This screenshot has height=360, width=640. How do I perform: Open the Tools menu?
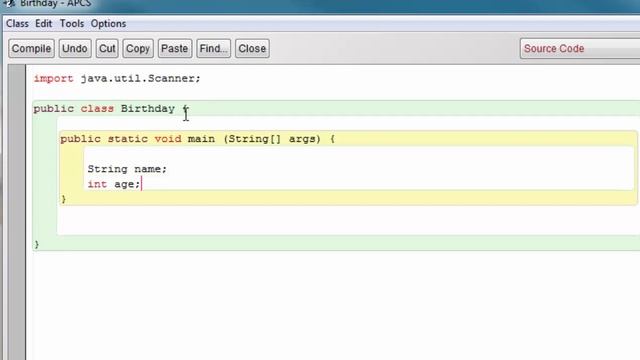(72, 24)
